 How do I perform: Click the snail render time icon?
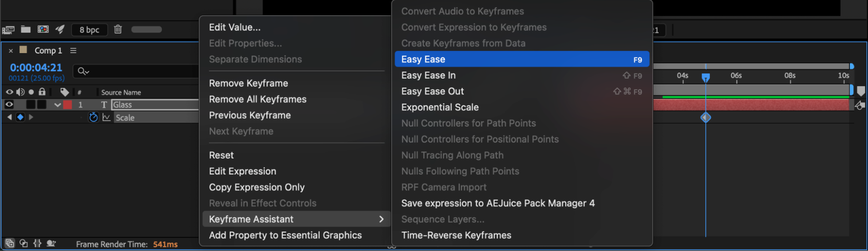[51, 243]
